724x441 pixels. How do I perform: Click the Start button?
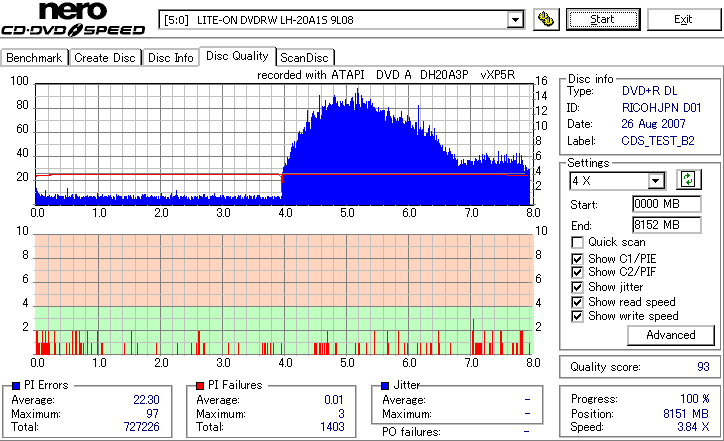[603, 19]
